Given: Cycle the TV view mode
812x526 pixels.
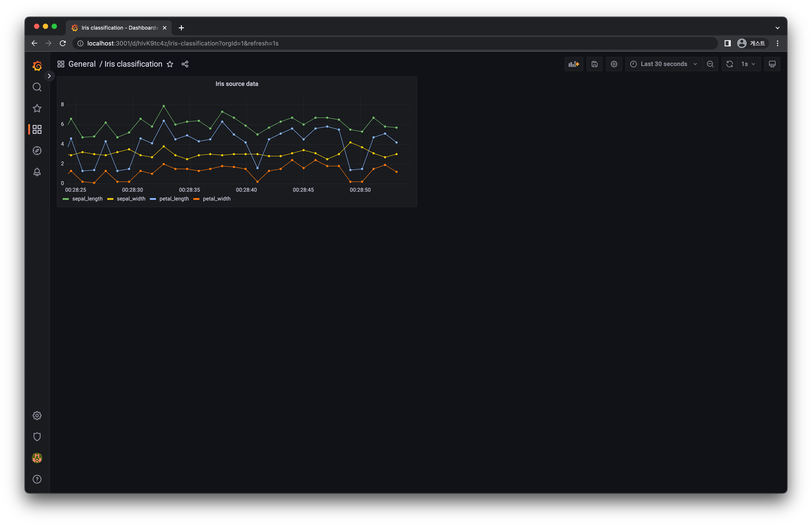Looking at the screenshot, I should (772, 64).
